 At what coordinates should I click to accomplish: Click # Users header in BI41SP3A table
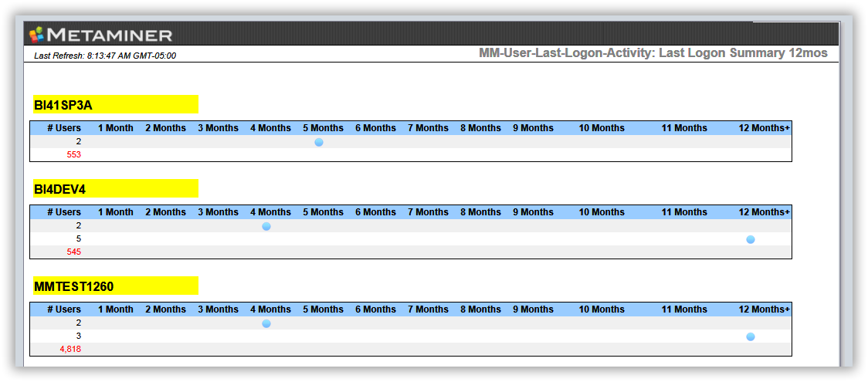point(64,128)
